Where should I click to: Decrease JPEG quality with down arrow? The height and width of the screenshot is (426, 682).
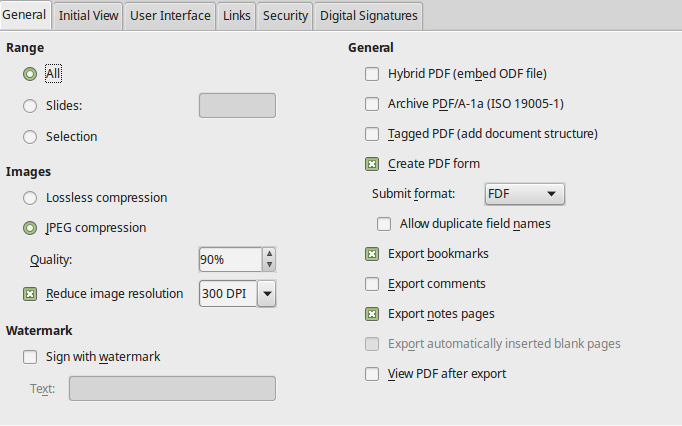(268, 266)
